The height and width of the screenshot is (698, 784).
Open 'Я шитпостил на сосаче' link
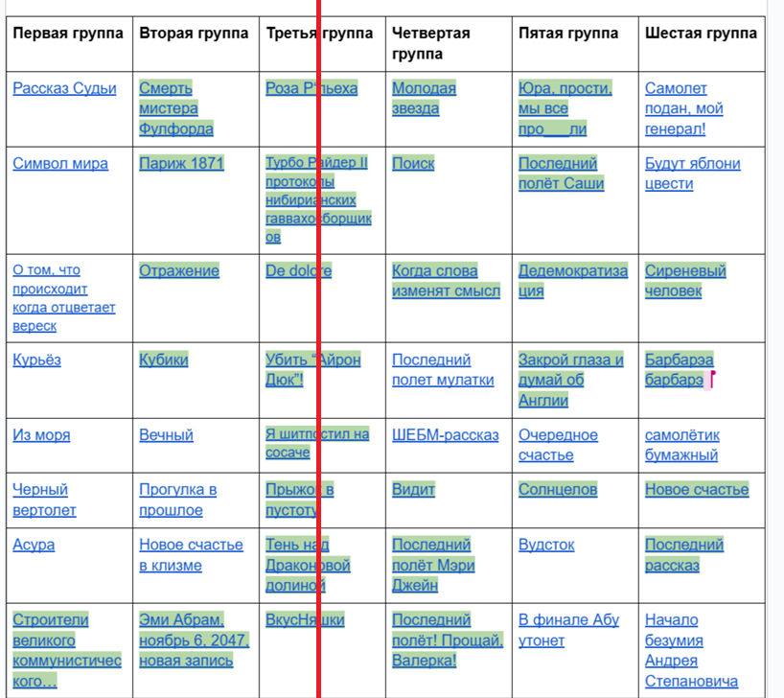(x=317, y=443)
